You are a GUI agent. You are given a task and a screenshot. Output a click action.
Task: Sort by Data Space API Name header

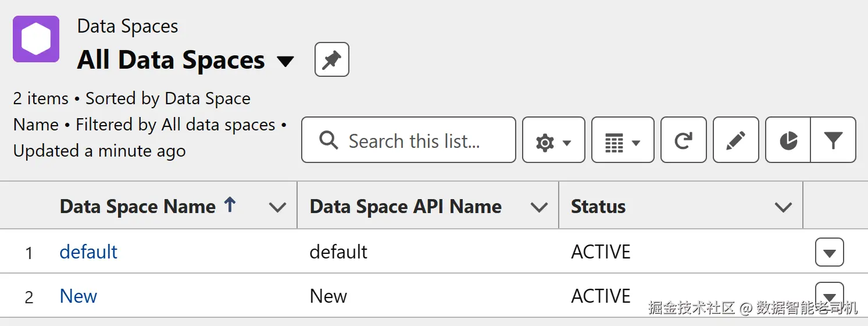tap(405, 207)
